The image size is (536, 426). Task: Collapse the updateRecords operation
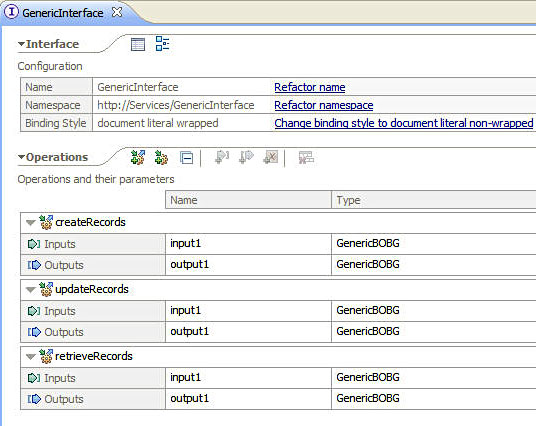tap(31, 290)
